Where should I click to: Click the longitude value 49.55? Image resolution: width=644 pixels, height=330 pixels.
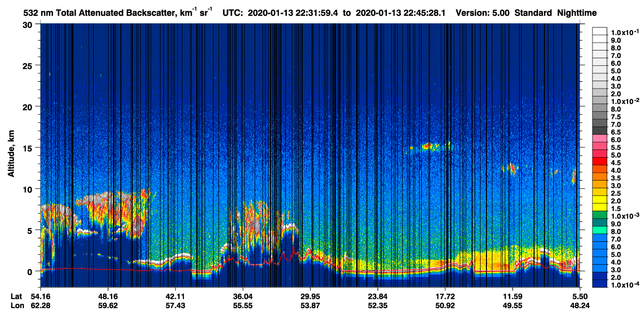[x=512, y=306]
